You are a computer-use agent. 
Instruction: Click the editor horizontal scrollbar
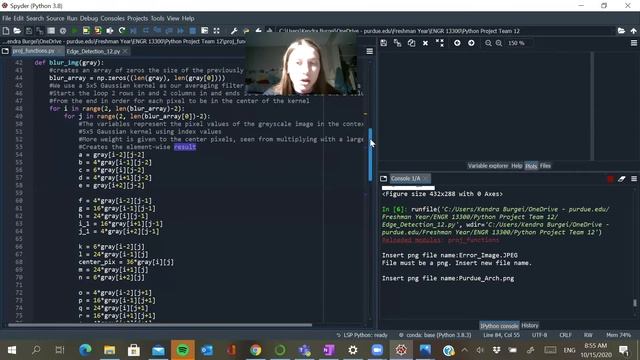click(160, 325)
